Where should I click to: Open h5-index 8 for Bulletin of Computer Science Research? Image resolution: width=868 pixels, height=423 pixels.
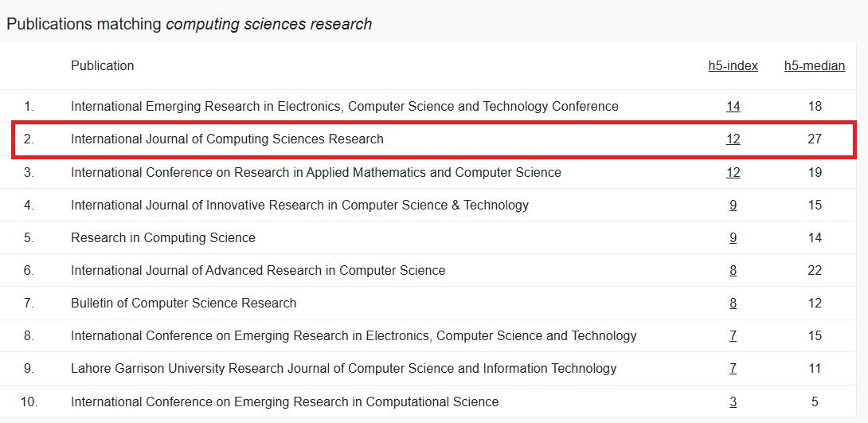coord(733,304)
